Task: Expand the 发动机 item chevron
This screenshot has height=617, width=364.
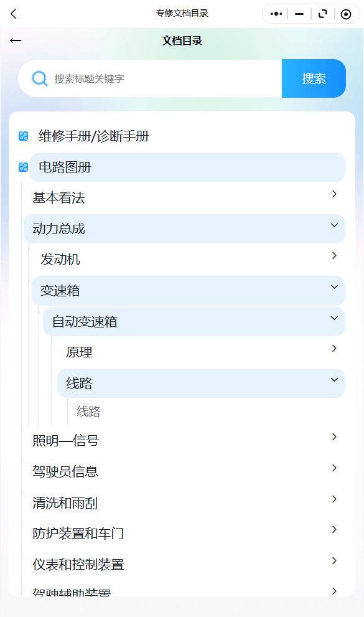Action: 334,255
